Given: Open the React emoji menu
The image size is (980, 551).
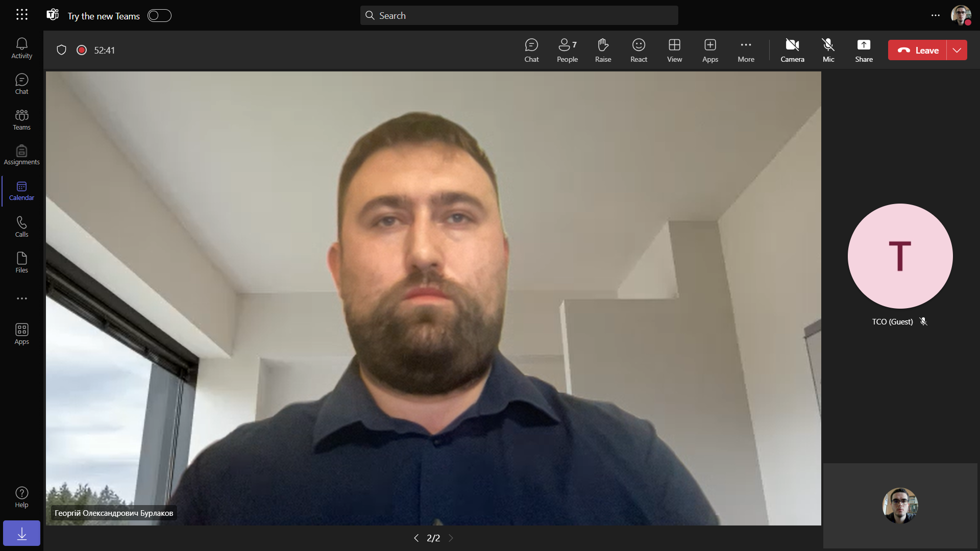Looking at the screenshot, I should [639, 51].
